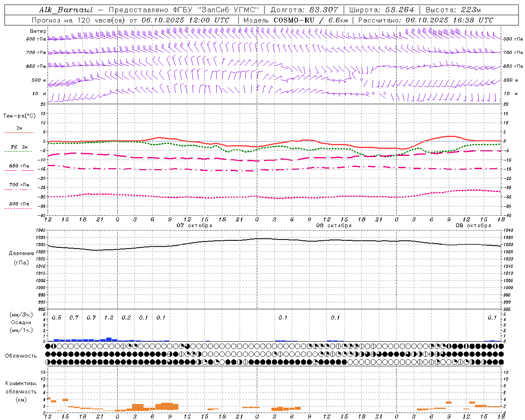Viewport: 525px width, 420px height.
Task: Click the '07 октября' date label
Action: [194, 226]
